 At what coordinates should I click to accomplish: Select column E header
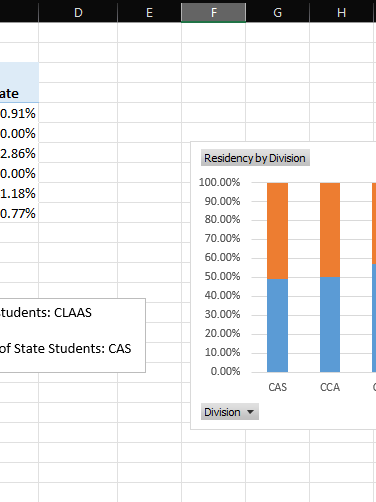[149, 12]
